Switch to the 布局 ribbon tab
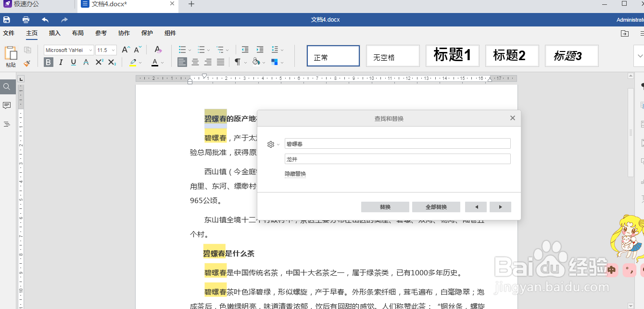This screenshot has height=309, width=644. (77, 33)
